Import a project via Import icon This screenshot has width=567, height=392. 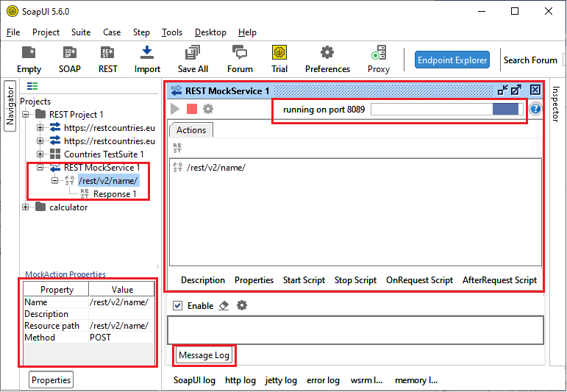click(x=147, y=60)
